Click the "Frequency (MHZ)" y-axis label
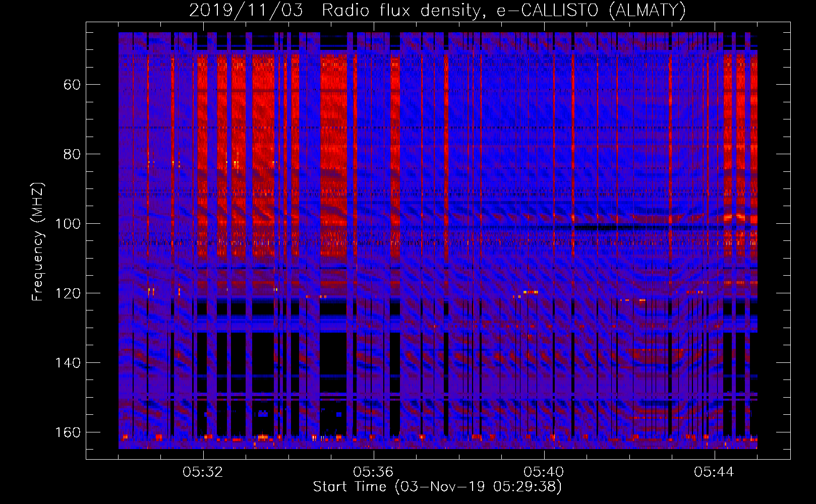 pos(38,242)
